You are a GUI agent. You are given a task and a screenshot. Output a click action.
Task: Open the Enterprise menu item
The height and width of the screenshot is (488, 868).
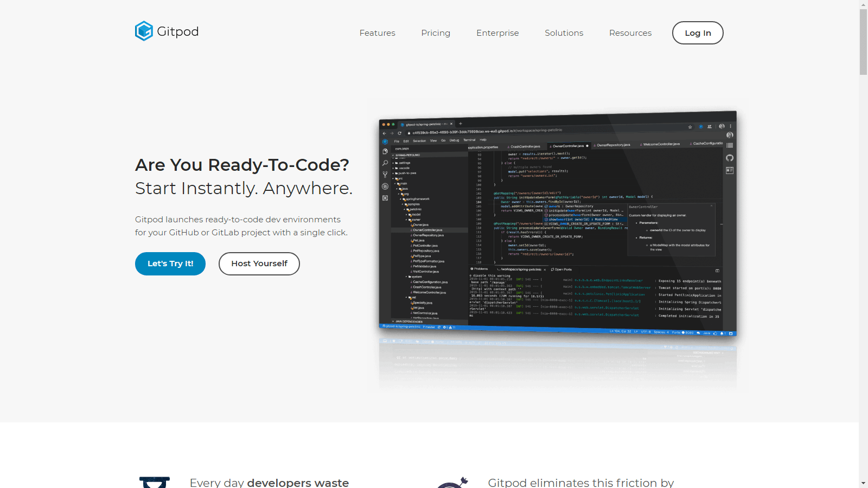tap(497, 33)
